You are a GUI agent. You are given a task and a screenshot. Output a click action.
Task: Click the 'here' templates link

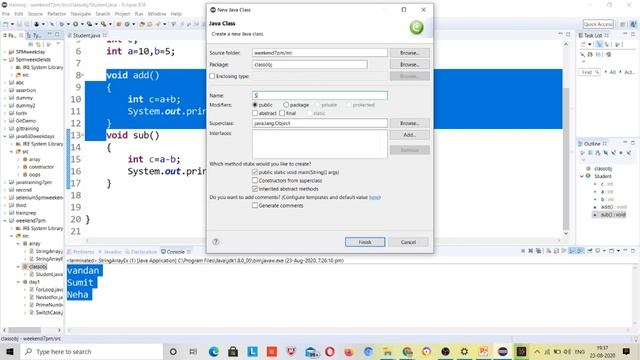click(375, 197)
